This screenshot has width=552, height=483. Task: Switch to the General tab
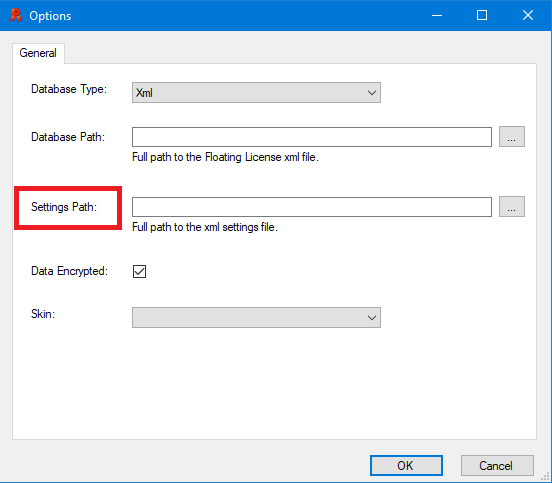tap(38, 53)
